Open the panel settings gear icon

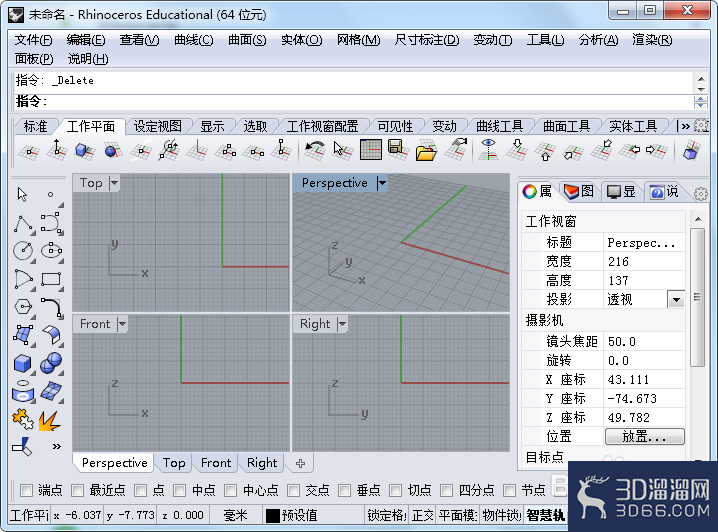[x=701, y=194]
